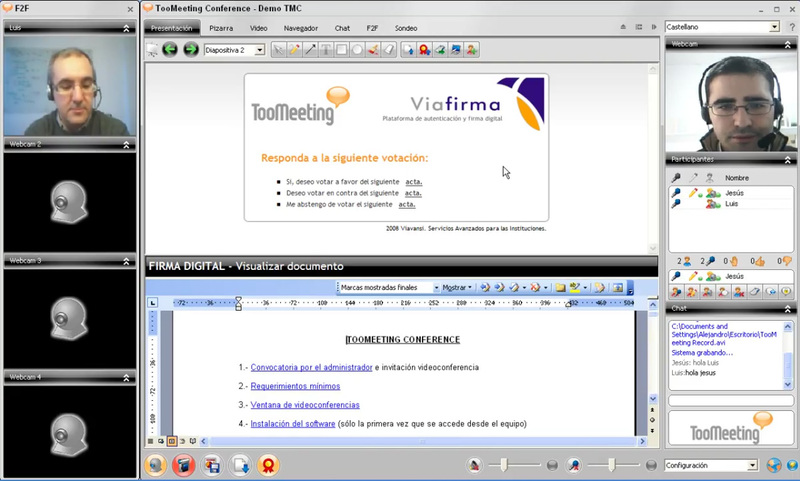Viewport: 800px width, 481px height.
Task: Click acta link in vote a favor option
Action: tap(413, 182)
